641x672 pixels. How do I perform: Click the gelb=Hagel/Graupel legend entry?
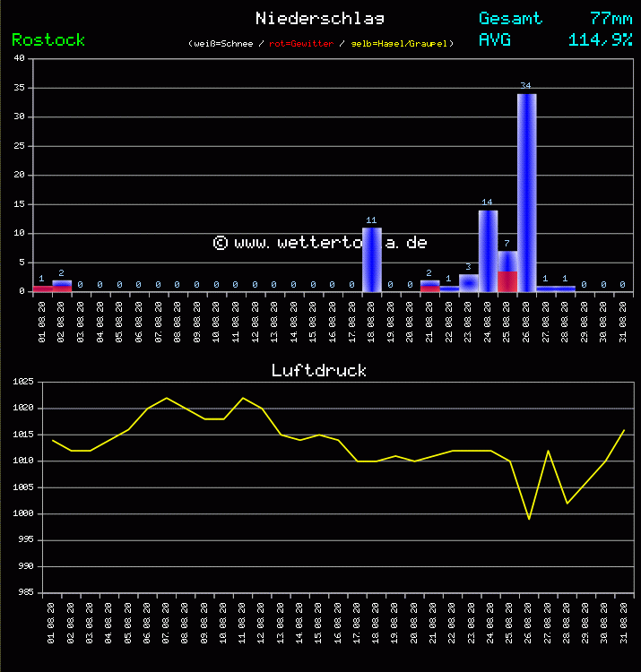point(400,43)
